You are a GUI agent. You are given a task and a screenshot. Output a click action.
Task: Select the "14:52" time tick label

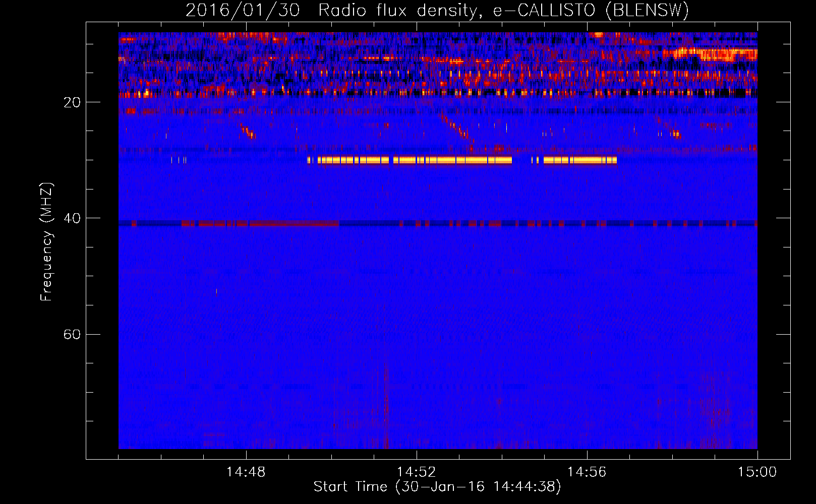tap(417, 472)
